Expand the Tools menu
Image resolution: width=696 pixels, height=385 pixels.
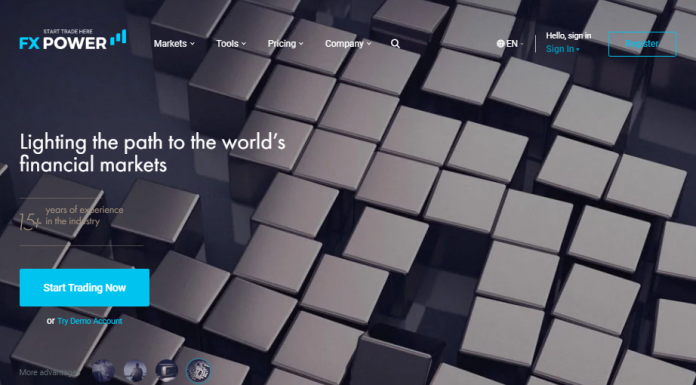(231, 44)
